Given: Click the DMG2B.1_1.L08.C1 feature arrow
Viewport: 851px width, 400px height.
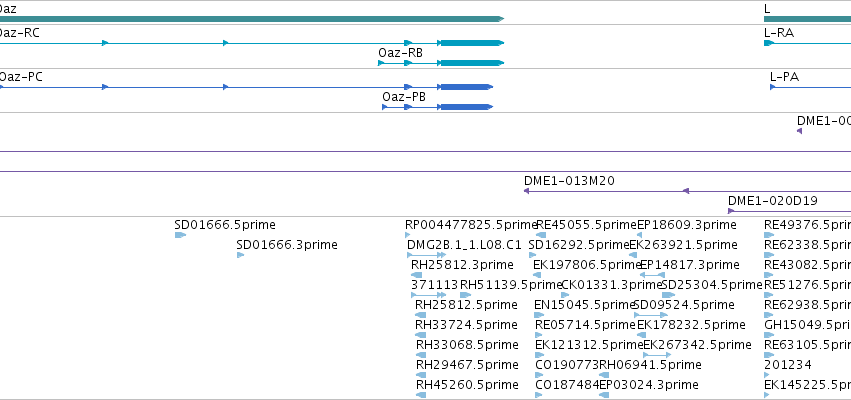Looking at the screenshot, I should point(427,255).
